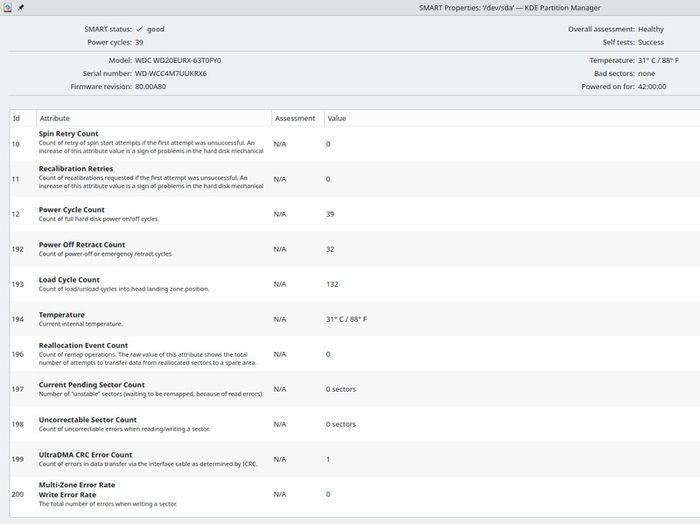Click Id cell 11
Screen dimensions: 700x524
pos(16,179)
